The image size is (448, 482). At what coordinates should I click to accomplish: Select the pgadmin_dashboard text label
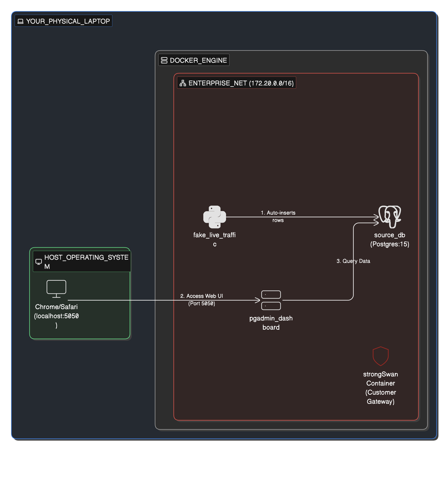[271, 323]
